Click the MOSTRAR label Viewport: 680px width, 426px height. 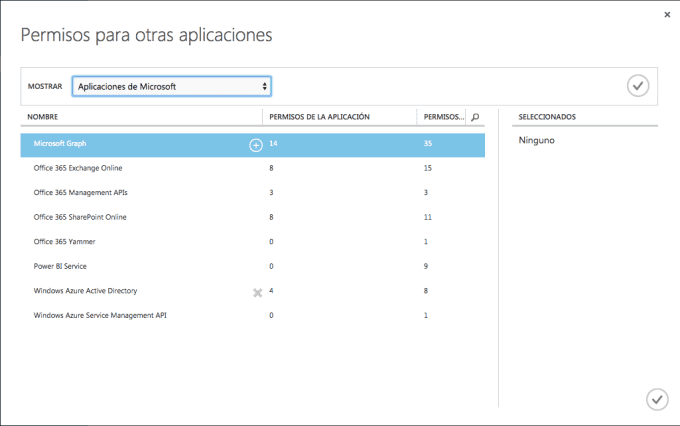45,86
